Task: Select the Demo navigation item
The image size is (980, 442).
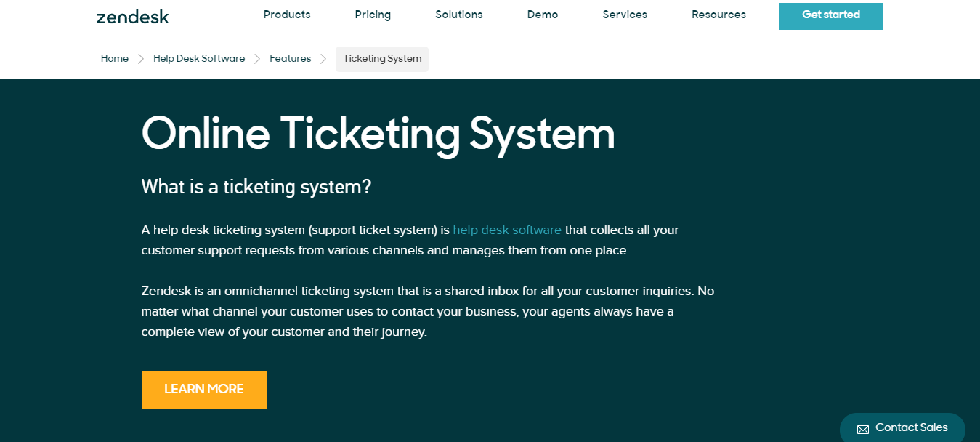Action: coord(542,15)
